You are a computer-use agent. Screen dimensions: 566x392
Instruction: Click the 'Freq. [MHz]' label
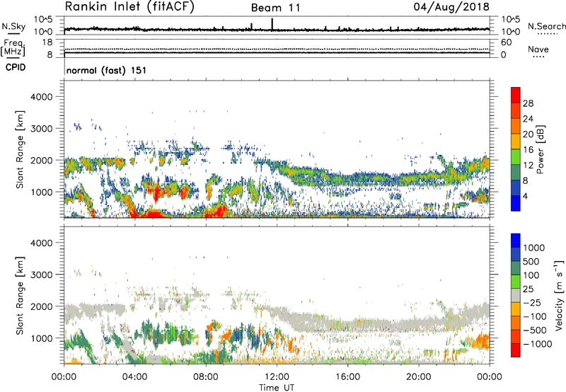coord(13,47)
